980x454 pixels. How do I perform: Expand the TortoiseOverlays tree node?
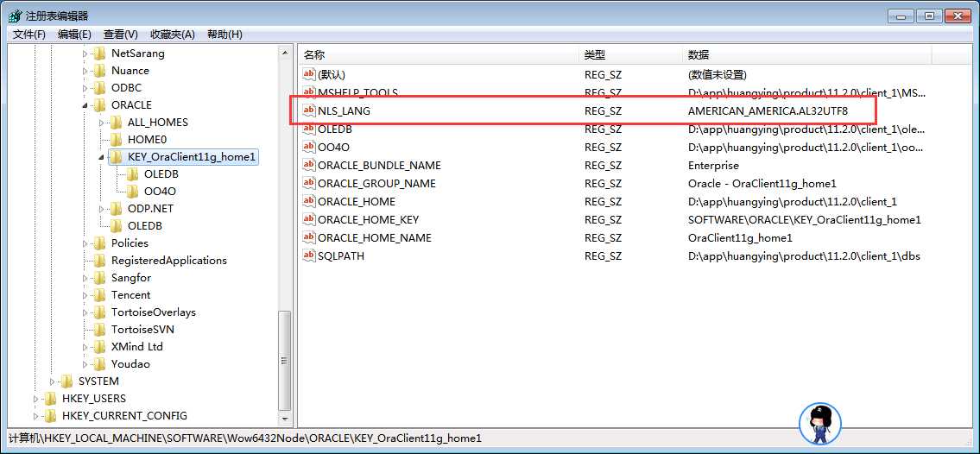[x=85, y=312]
